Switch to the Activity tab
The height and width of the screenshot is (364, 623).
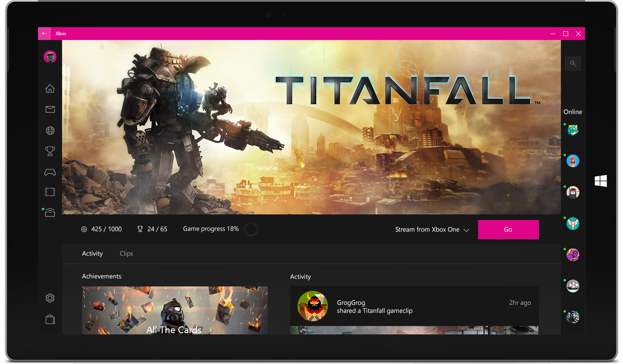click(92, 253)
